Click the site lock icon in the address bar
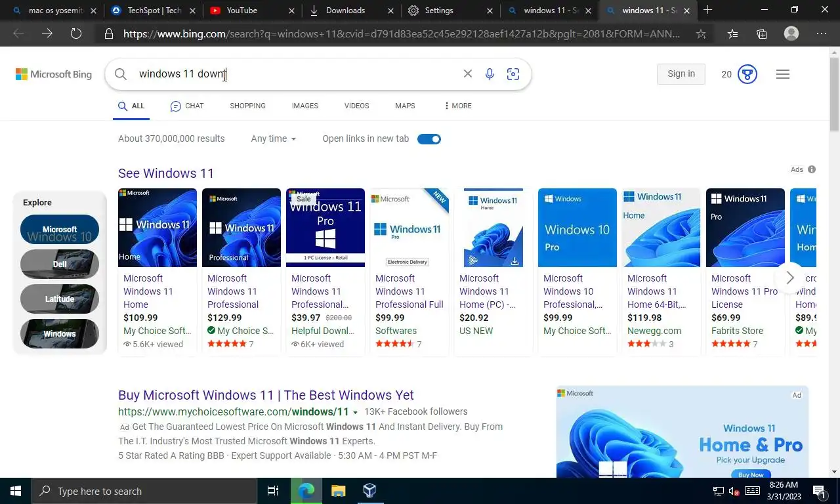The image size is (840, 504). (108, 34)
